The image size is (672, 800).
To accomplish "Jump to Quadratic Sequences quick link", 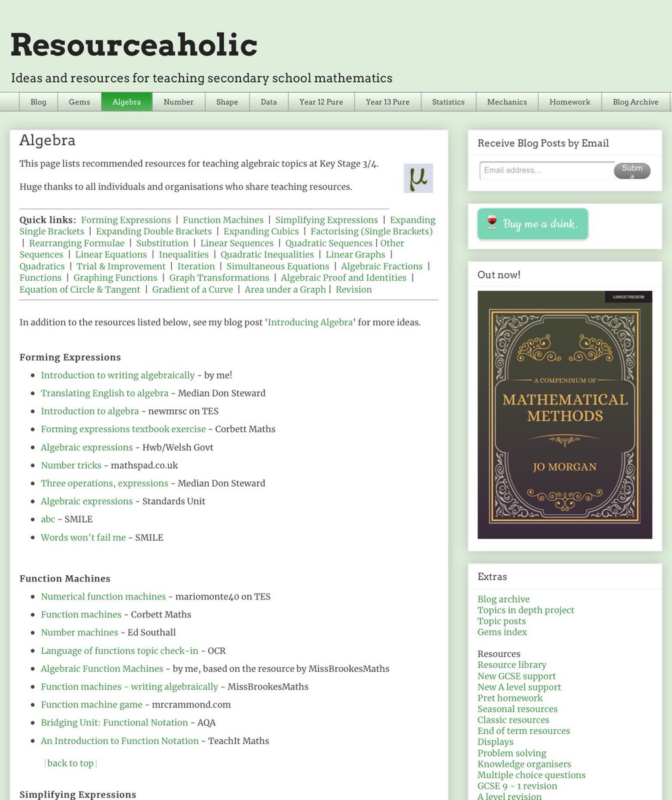I will pos(329,243).
